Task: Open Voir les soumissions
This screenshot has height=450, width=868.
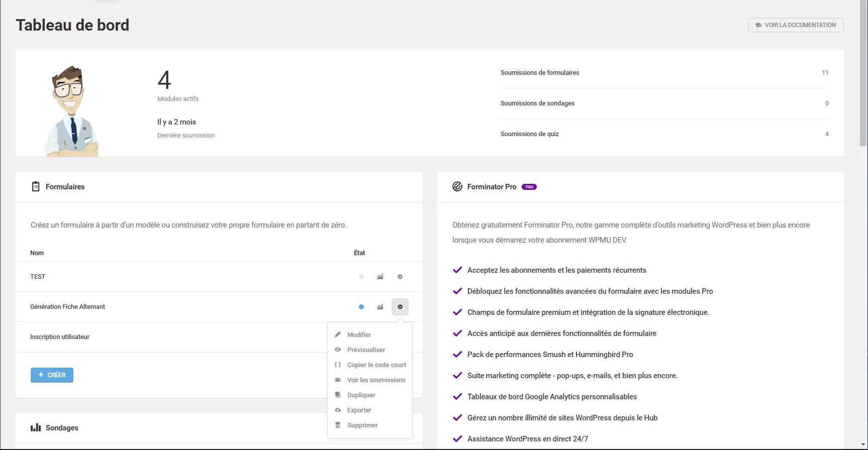Action: click(370, 380)
